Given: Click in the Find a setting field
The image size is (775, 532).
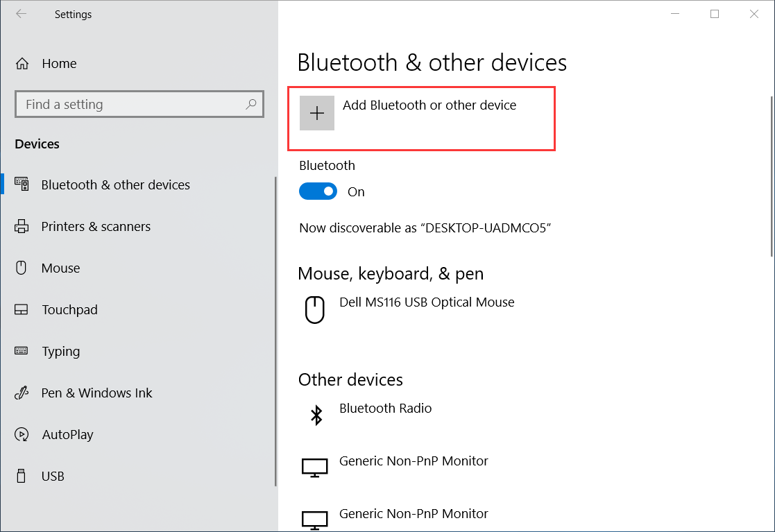Looking at the screenshot, I should pos(132,105).
